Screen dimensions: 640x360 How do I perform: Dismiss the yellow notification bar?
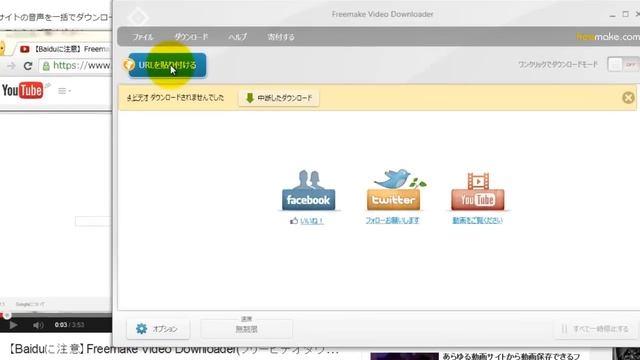pos(628,98)
